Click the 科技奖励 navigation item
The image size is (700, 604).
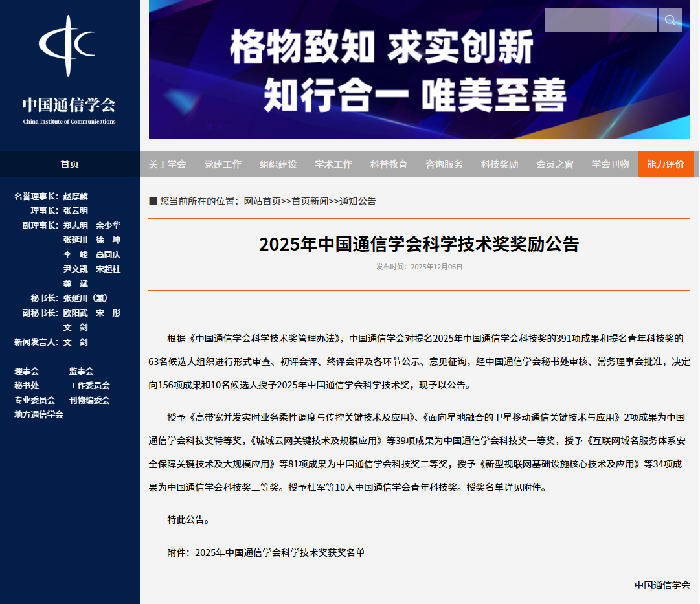pyautogui.click(x=499, y=164)
